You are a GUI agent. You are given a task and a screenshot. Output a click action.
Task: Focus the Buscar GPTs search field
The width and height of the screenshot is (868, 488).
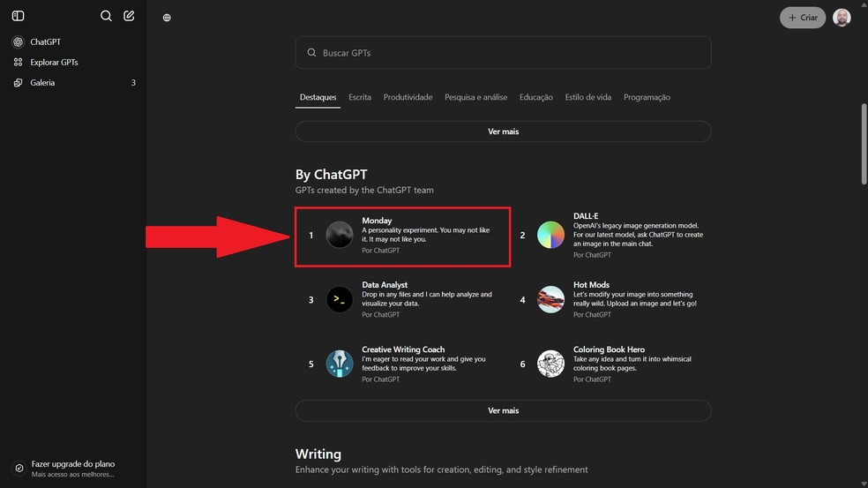503,53
